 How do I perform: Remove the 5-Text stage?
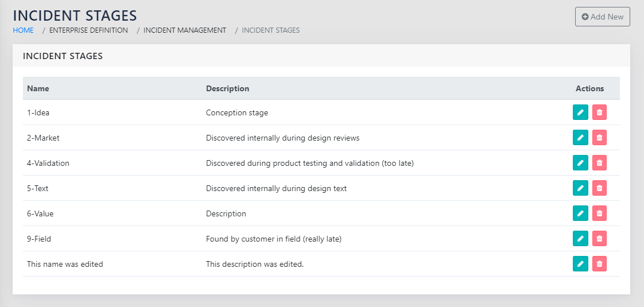tap(599, 188)
